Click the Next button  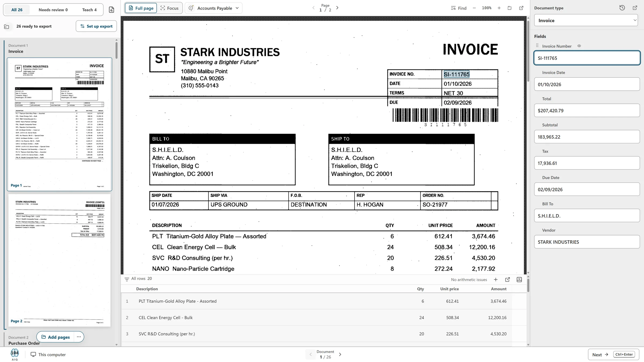click(613, 354)
